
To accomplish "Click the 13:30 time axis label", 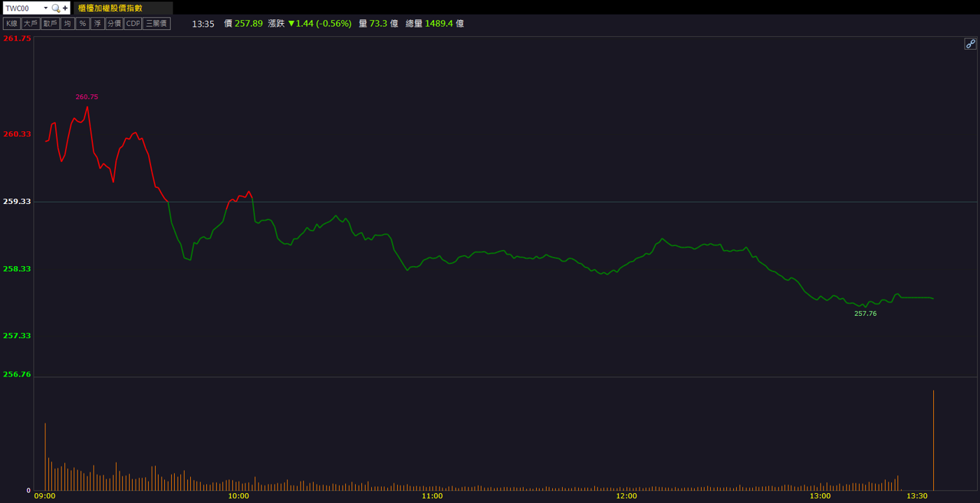I will tap(917, 496).
